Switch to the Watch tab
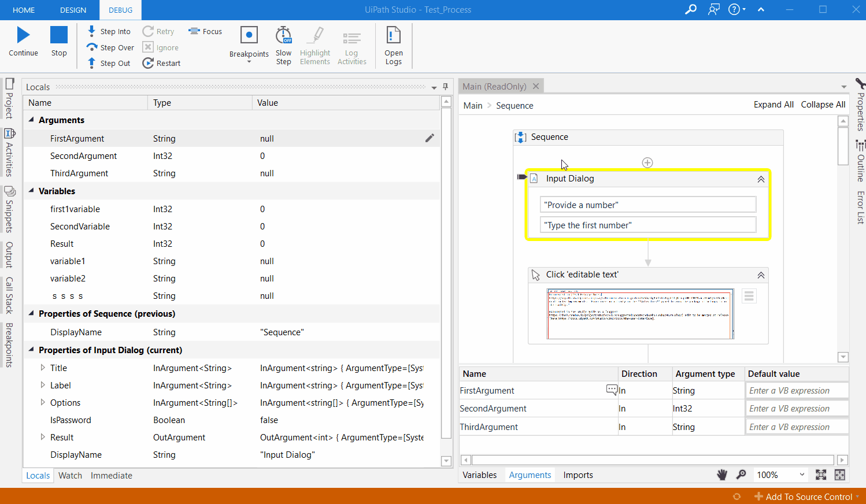The height and width of the screenshot is (504, 866). click(x=70, y=475)
